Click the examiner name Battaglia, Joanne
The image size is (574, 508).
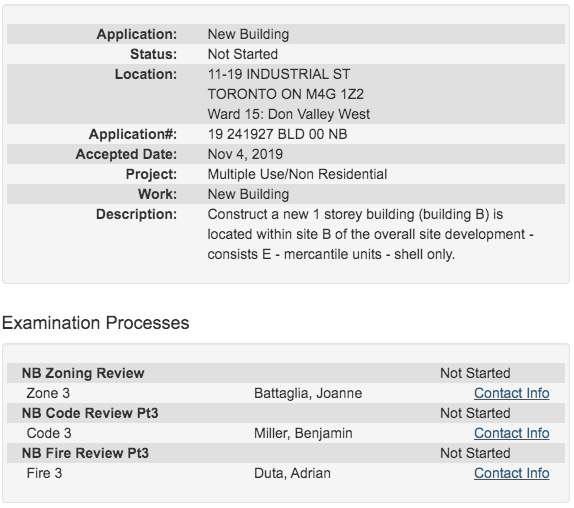pyautogui.click(x=308, y=393)
